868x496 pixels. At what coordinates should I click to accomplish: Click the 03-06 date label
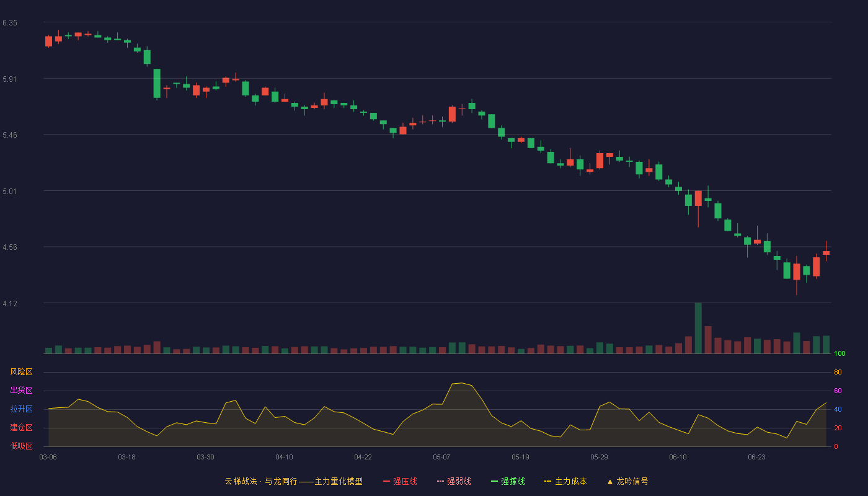(48, 457)
